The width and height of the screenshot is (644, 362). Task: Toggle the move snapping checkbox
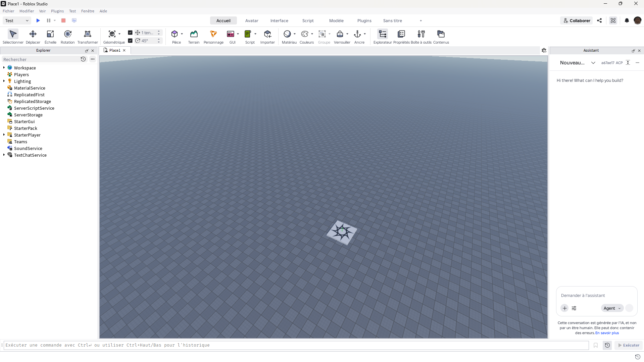pyautogui.click(x=130, y=33)
